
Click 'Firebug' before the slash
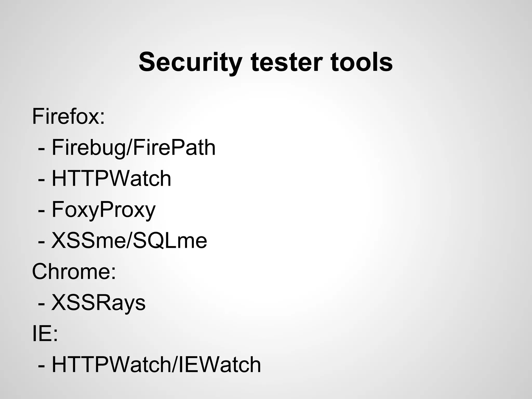tap(89, 148)
